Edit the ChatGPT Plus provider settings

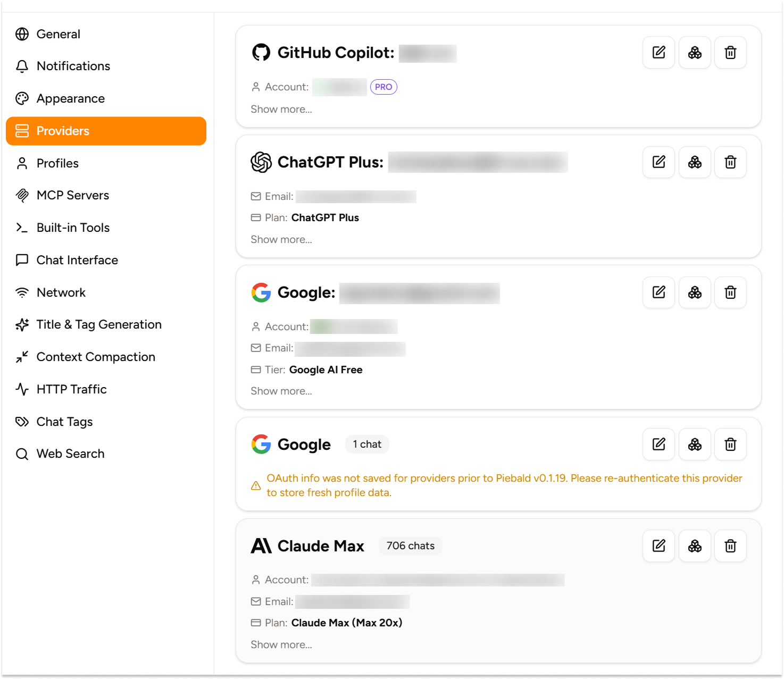click(x=658, y=162)
